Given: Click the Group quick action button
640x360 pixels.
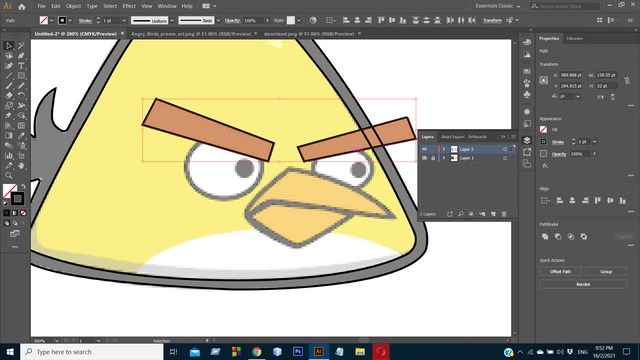Looking at the screenshot, I should coord(606,271).
